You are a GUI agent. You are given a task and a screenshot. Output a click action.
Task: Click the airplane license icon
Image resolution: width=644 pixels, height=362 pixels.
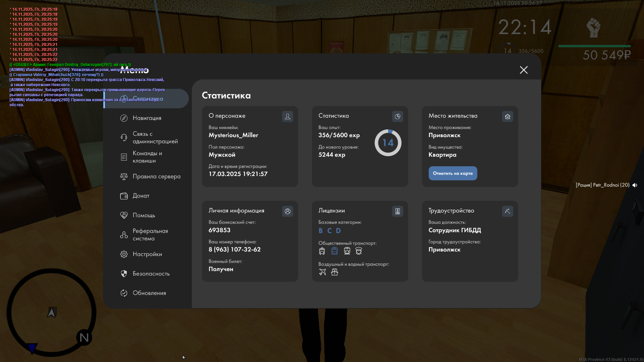[x=322, y=272]
